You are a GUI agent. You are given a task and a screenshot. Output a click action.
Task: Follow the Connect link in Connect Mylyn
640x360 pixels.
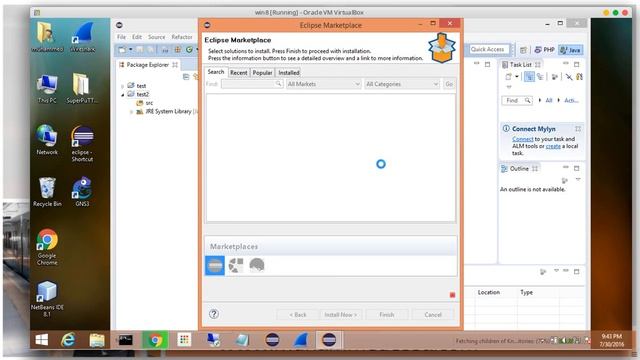click(522, 139)
